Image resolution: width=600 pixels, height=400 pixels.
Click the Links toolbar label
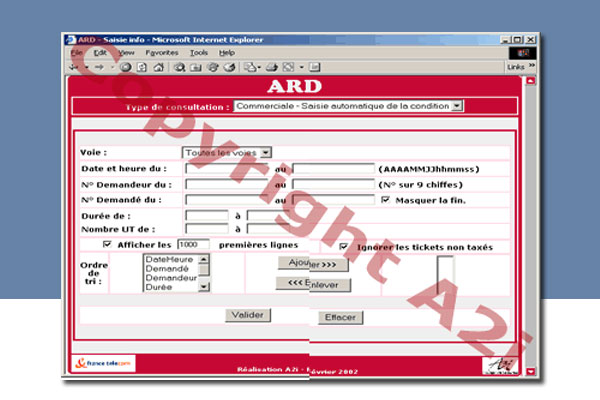pos(516,67)
